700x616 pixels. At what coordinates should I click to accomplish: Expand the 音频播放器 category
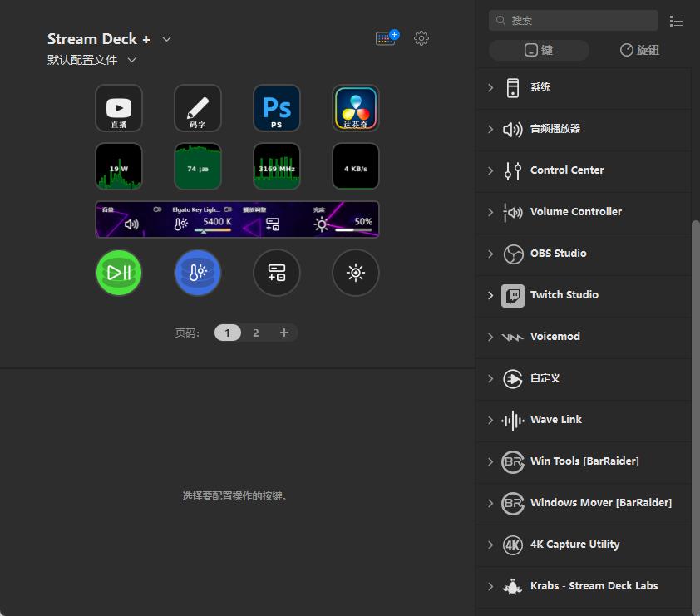[490, 129]
